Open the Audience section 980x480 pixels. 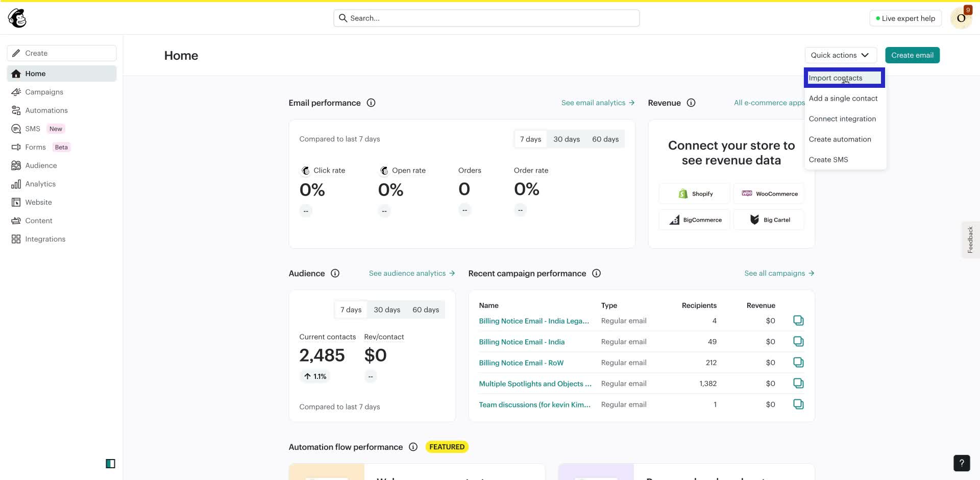click(x=41, y=165)
